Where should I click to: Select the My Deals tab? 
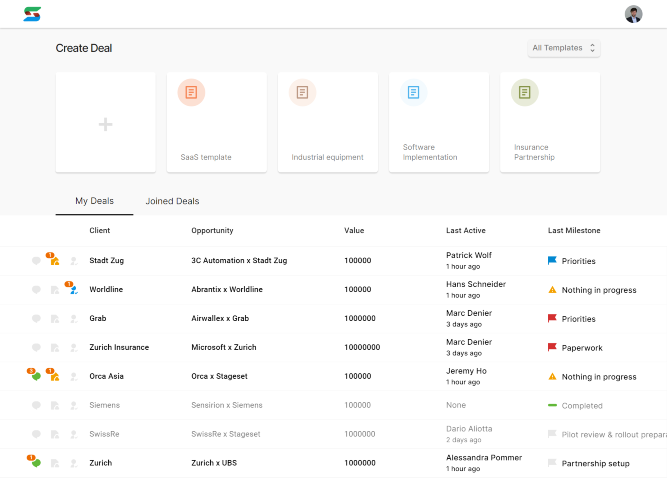(x=94, y=201)
